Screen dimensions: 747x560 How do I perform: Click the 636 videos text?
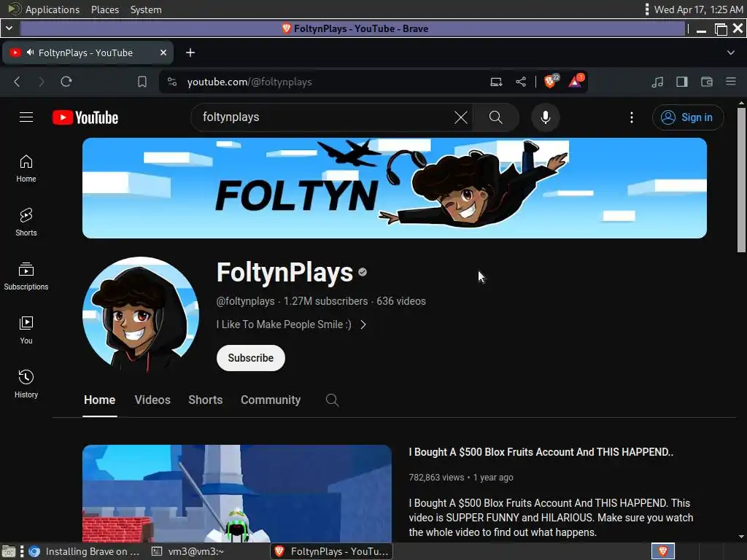point(401,301)
